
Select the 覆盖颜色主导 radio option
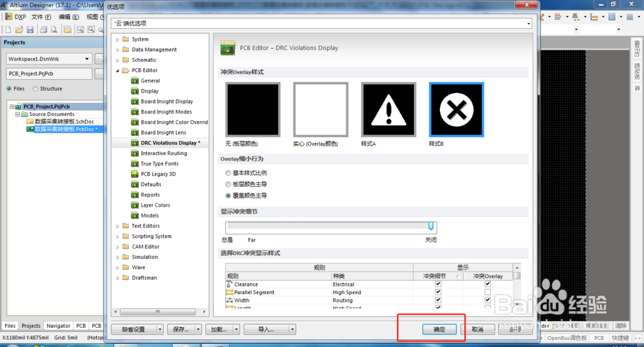click(228, 196)
